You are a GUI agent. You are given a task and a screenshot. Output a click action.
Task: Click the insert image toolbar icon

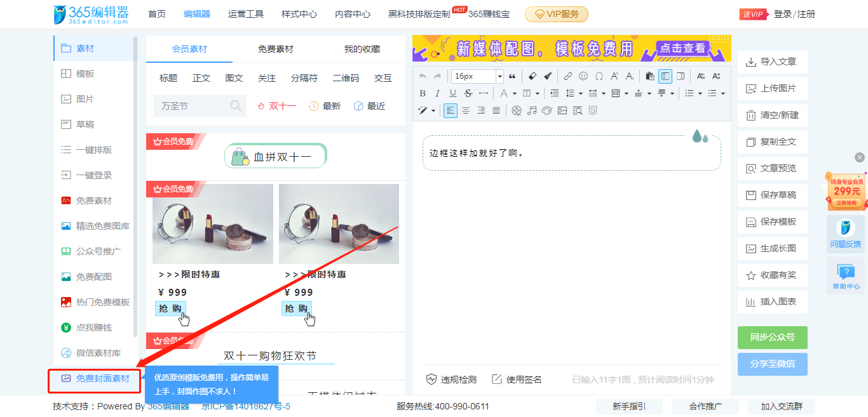562,110
